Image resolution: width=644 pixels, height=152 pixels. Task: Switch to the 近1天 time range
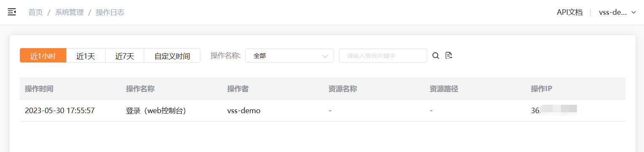click(86, 56)
